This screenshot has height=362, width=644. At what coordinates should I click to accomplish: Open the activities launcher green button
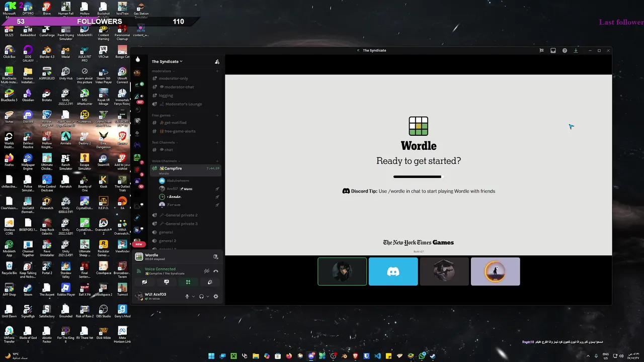pos(188,282)
